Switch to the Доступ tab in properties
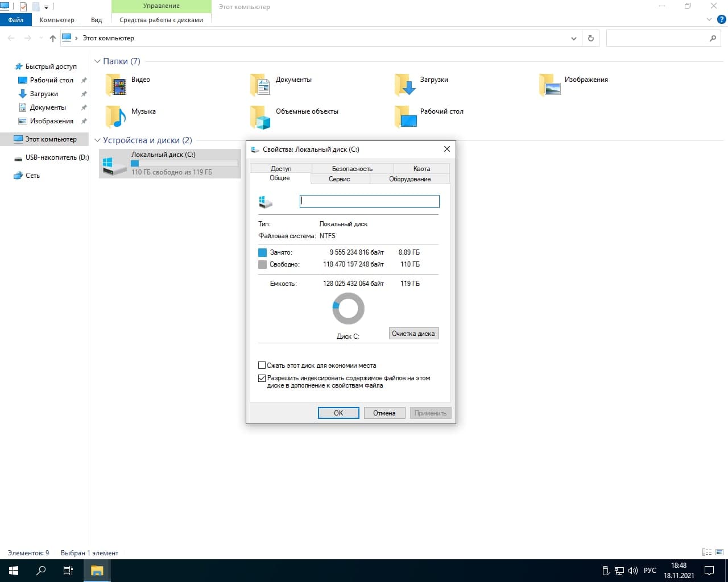Viewport: 728px width, 582px height. tap(281, 169)
